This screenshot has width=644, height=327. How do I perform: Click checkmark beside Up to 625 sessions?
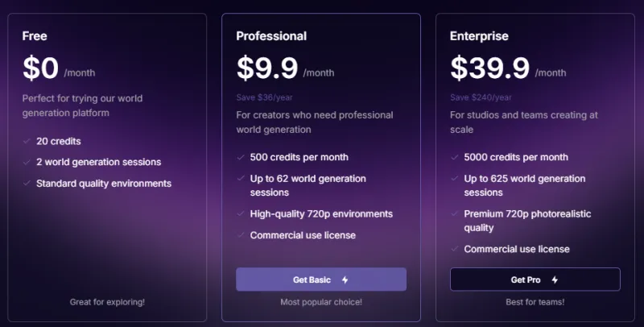click(455, 179)
